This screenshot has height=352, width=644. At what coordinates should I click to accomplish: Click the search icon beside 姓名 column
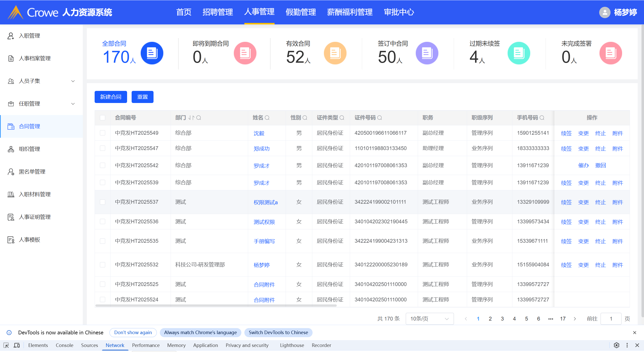(x=267, y=118)
